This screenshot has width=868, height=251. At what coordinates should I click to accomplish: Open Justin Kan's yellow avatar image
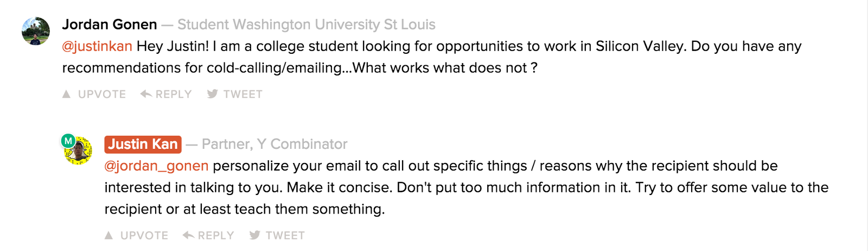coord(79,152)
